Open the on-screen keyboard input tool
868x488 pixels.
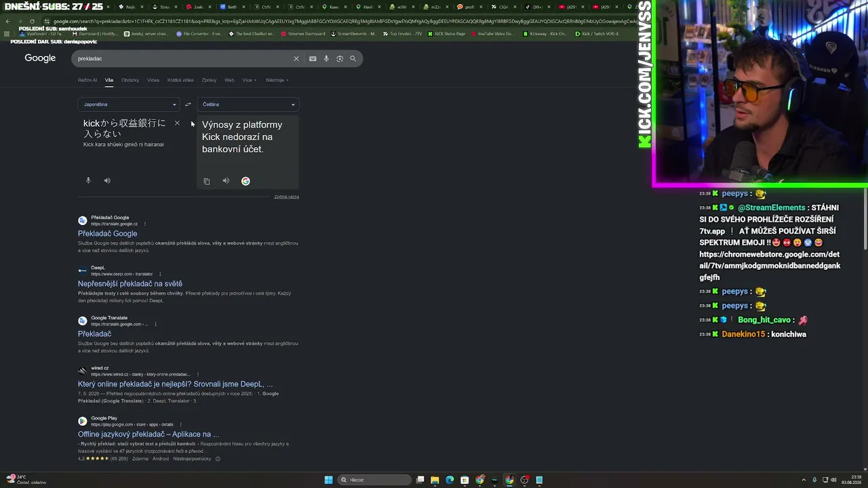[313, 58]
